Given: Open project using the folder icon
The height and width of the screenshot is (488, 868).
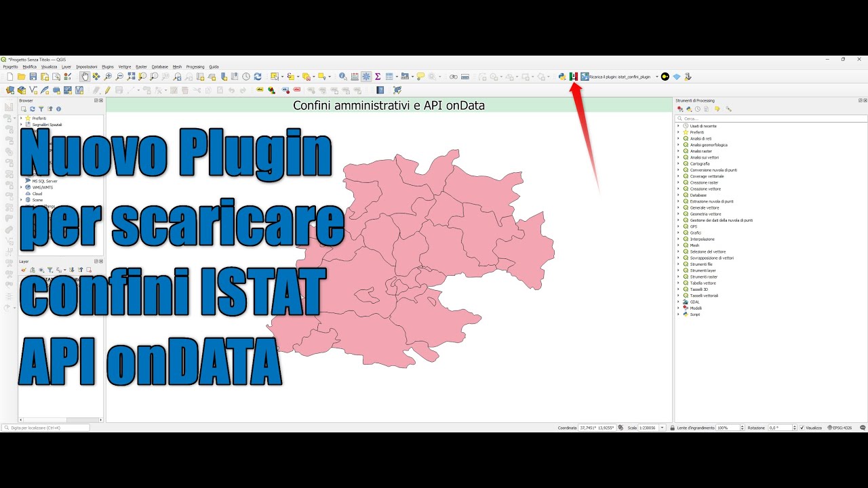Looking at the screenshot, I should (22, 77).
